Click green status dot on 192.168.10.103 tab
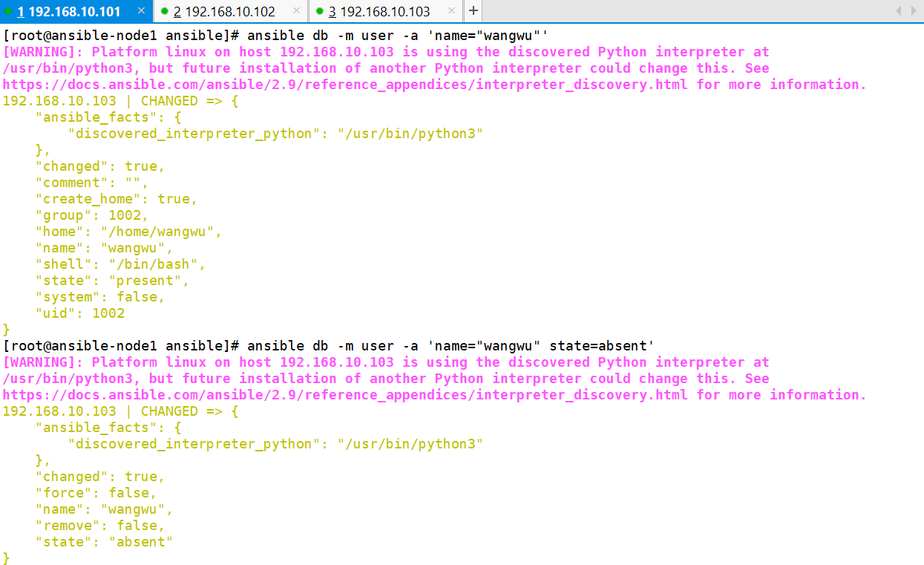 (x=320, y=12)
